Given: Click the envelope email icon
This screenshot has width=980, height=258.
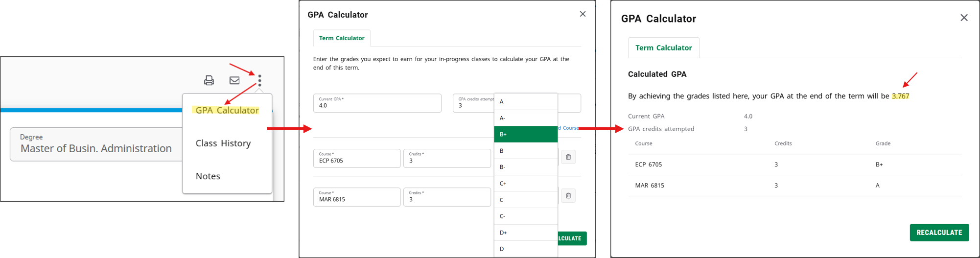Looking at the screenshot, I should [x=234, y=80].
